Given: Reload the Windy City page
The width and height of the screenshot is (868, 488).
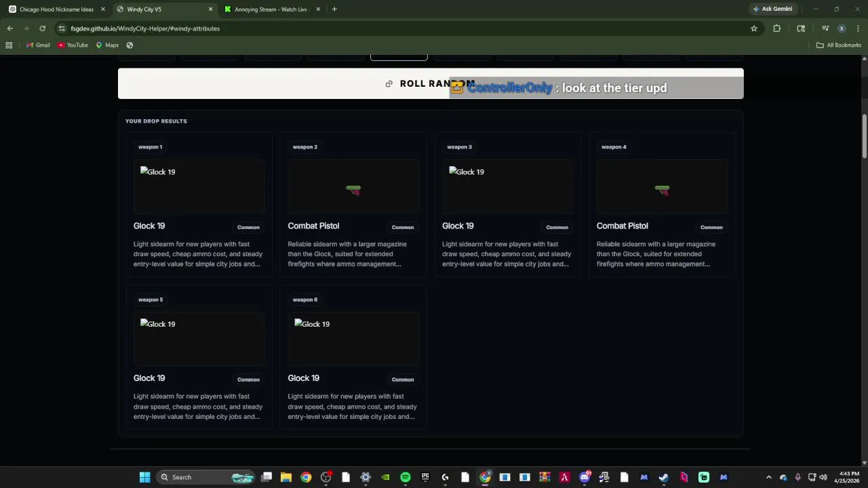Looking at the screenshot, I should (x=42, y=28).
